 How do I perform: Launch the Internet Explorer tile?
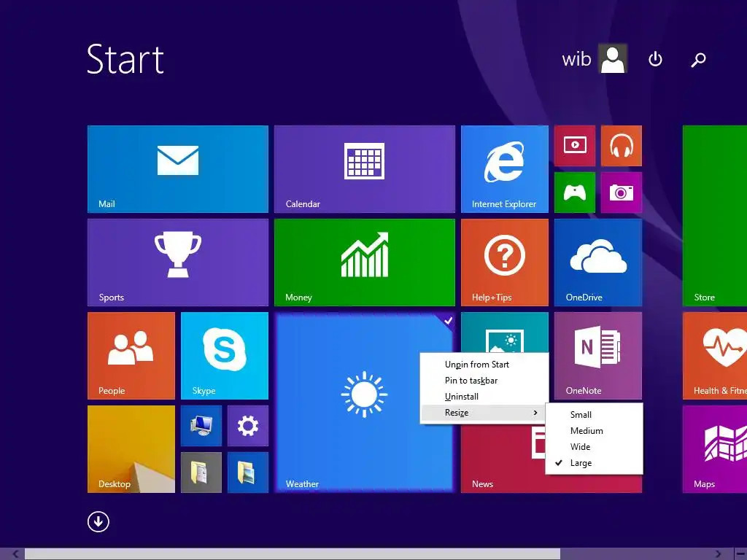[505, 169]
